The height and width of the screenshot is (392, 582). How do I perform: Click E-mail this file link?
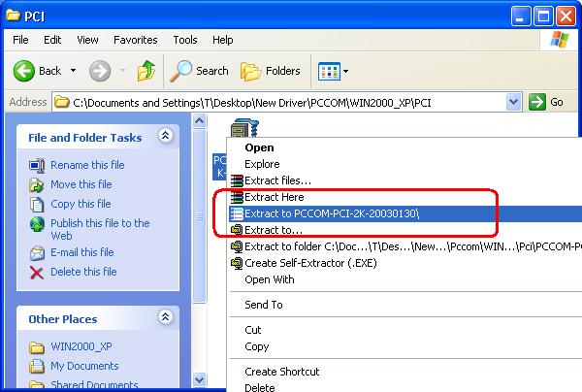tap(82, 253)
